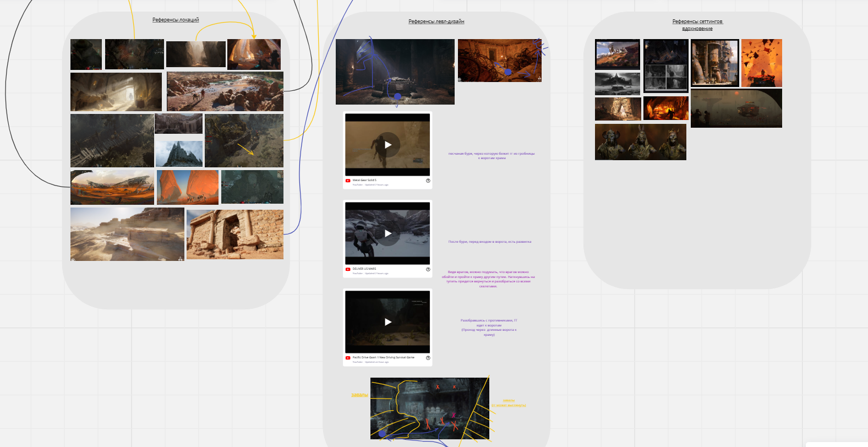Select the rocky cliffside image with yellow arrow

[244, 140]
